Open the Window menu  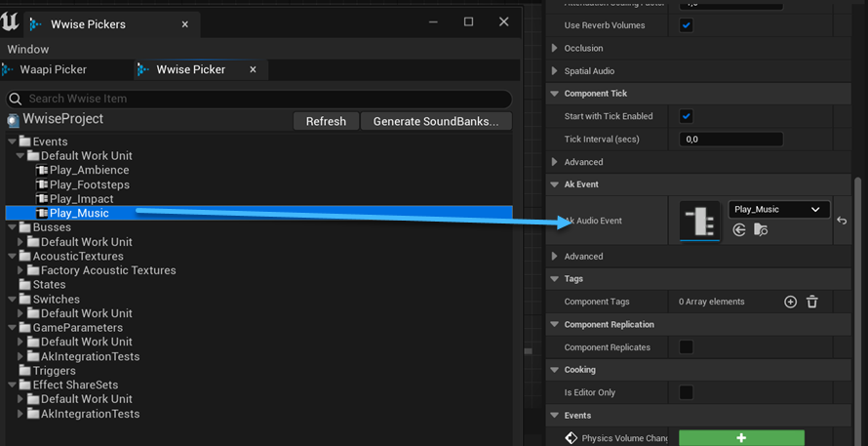(x=28, y=50)
